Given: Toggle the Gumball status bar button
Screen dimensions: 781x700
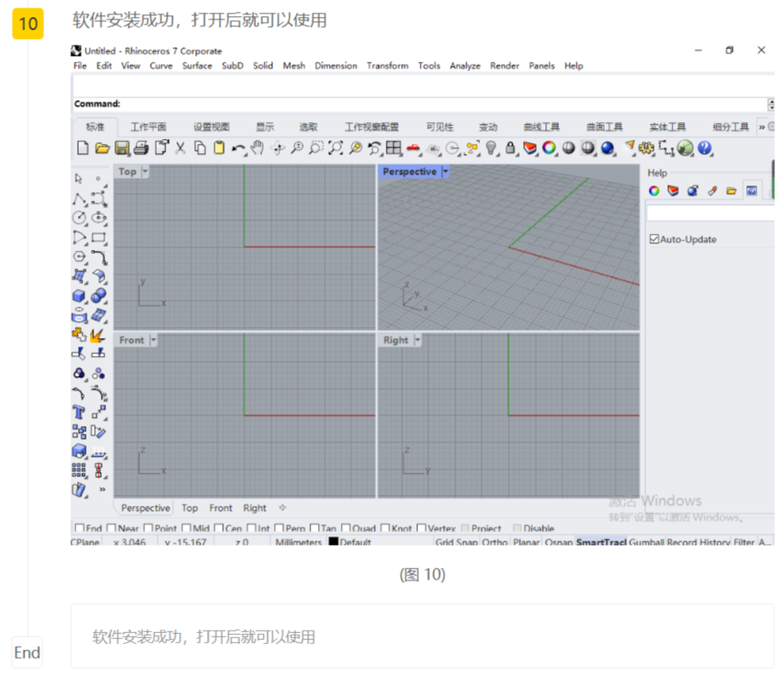Looking at the screenshot, I should [x=646, y=542].
